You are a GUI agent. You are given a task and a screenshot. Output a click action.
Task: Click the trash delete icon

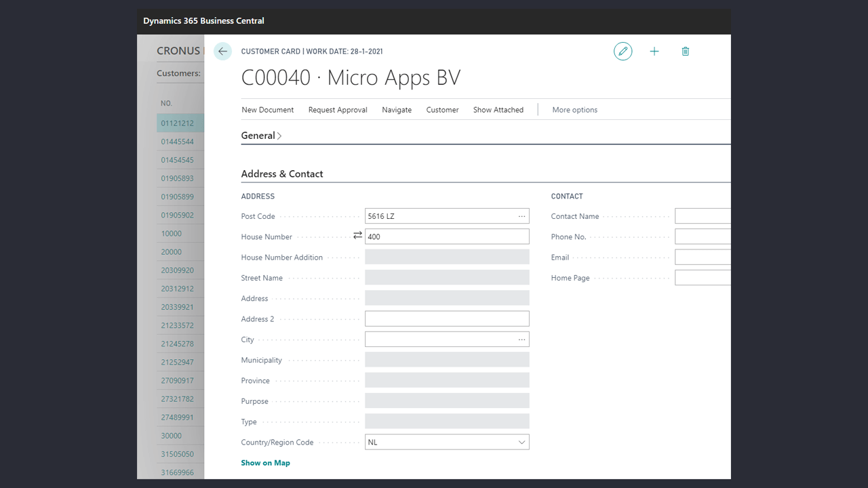coord(686,52)
